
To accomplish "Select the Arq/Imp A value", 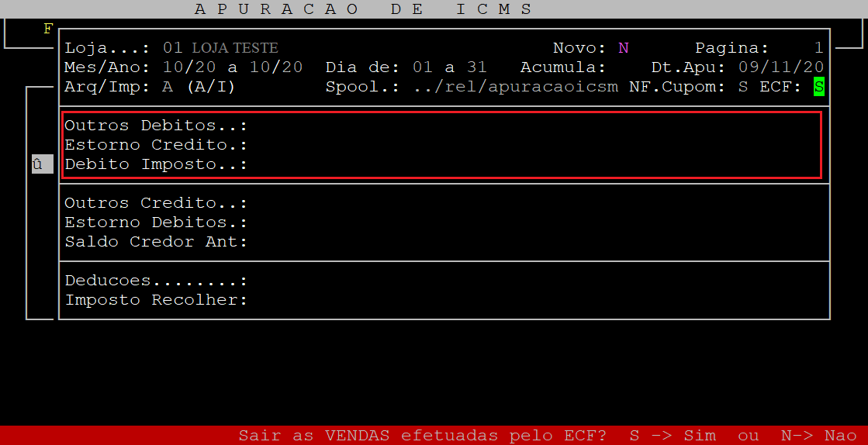I will 168,87.
